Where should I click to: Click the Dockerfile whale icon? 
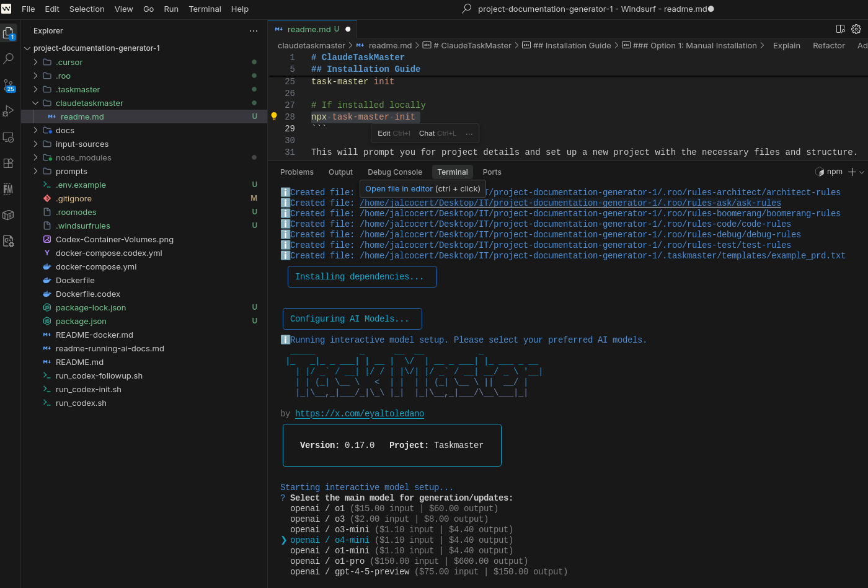coord(47,280)
